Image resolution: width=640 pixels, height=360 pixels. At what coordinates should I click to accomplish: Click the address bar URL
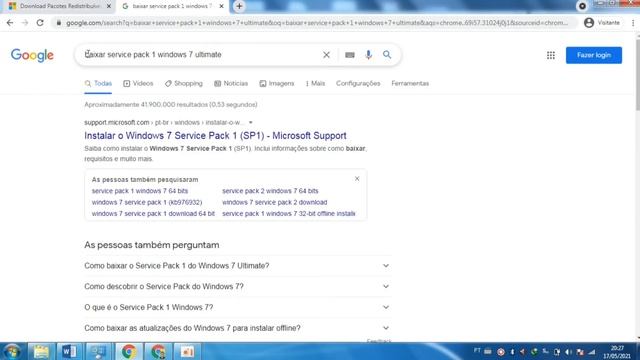pyautogui.click(x=317, y=23)
